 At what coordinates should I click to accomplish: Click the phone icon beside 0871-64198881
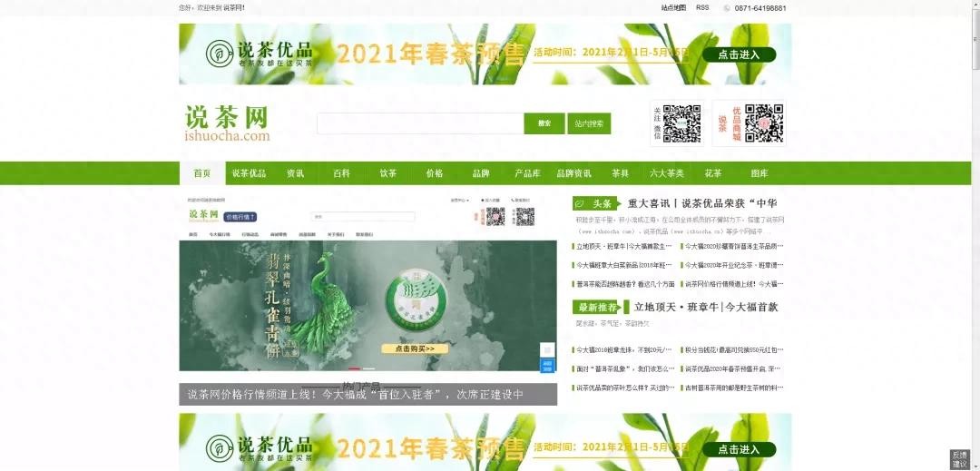tap(727, 8)
